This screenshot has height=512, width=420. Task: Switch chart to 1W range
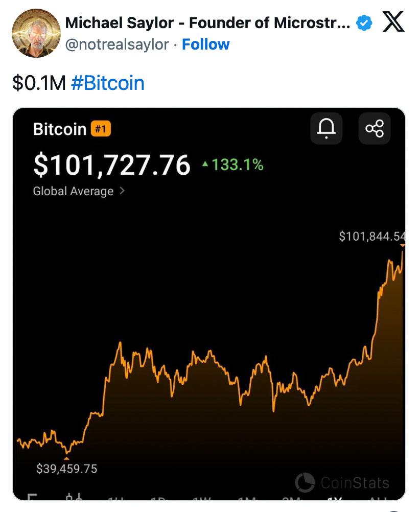click(x=201, y=498)
